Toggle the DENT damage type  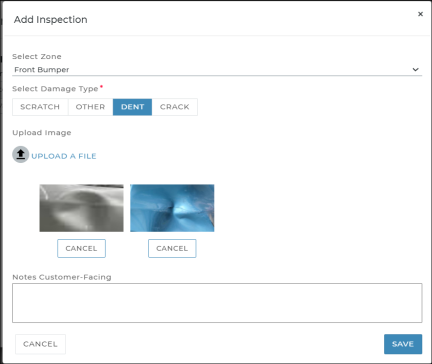(x=132, y=107)
